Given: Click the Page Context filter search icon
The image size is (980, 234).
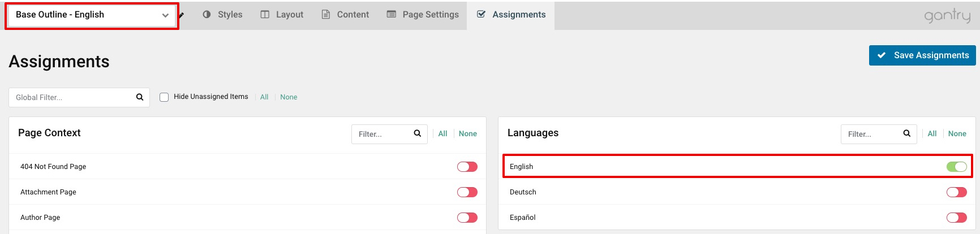Looking at the screenshot, I should (418, 133).
